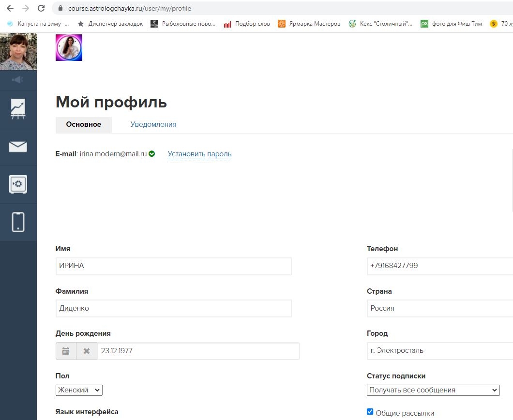
Task: Click the browser back arrow
Action: pyautogui.click(x=10, y=8)
